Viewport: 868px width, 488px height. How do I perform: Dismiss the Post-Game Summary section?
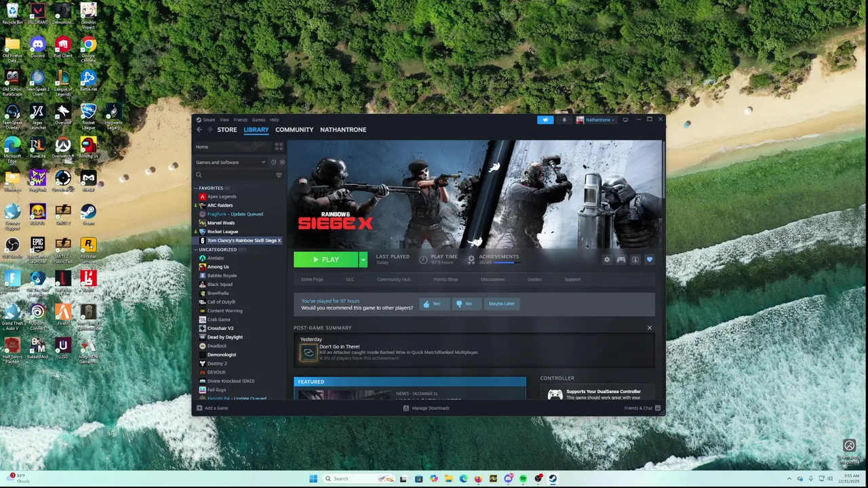(x=649, y=328)
